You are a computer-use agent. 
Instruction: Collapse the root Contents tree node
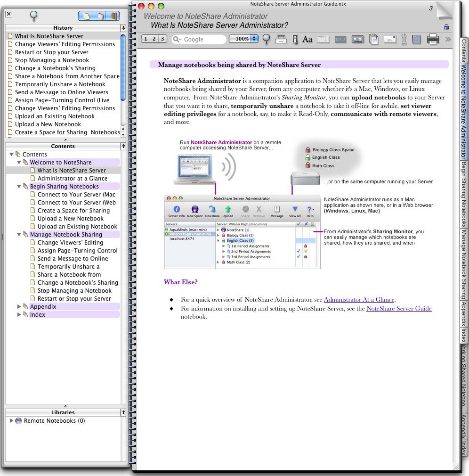tap(11, 154)
